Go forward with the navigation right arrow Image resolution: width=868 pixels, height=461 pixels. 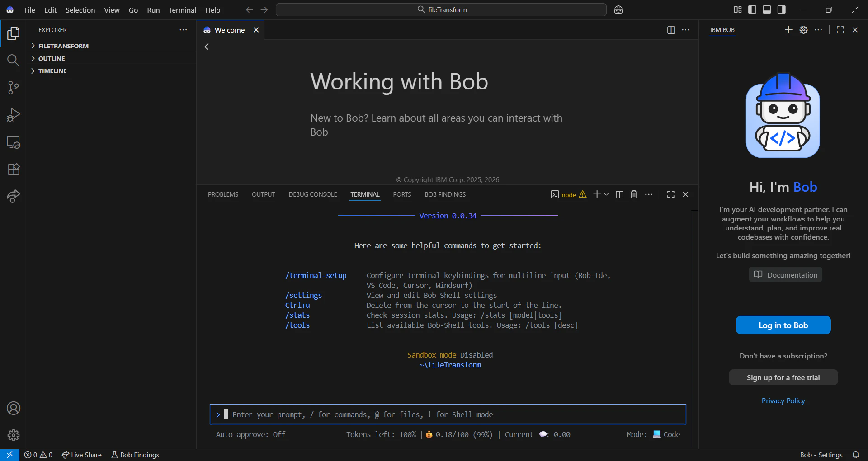click(264, 10)
